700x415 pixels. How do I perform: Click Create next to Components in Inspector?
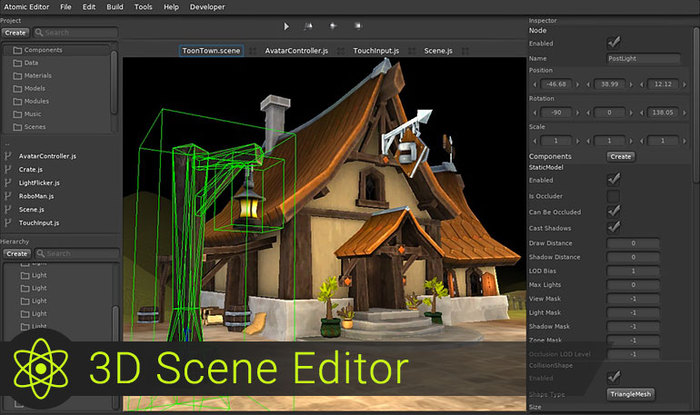point(620,156)
